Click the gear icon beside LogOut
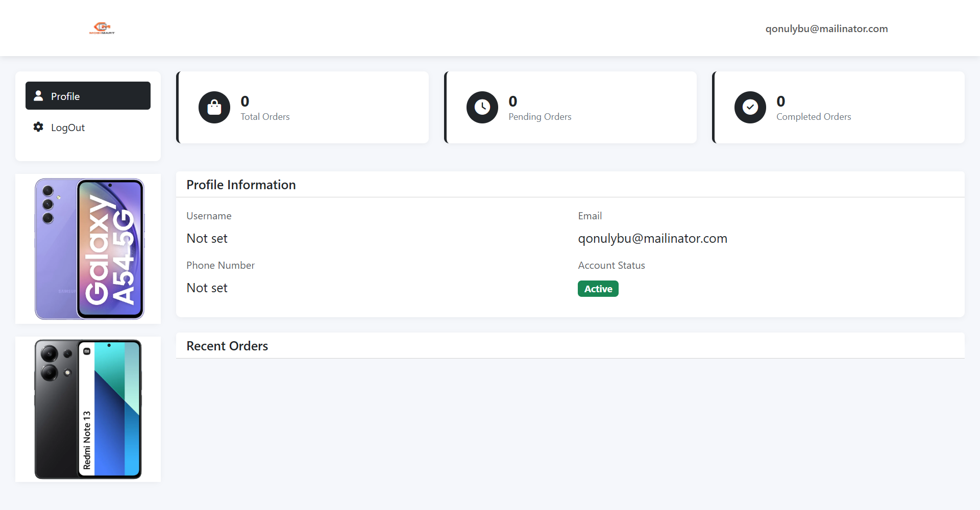 click(38, 127)
